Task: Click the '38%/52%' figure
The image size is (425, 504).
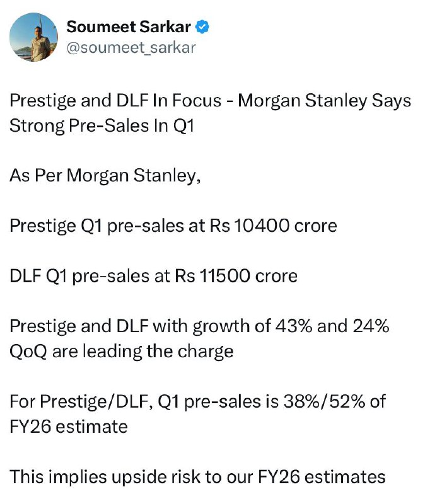Action: [324, 401]
